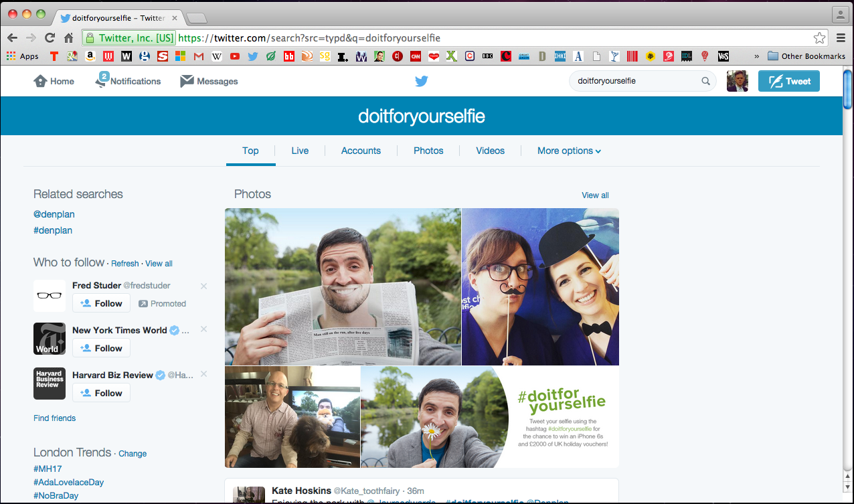
Task: Click the browser address bar URL
Action: [x=309, y=38]
